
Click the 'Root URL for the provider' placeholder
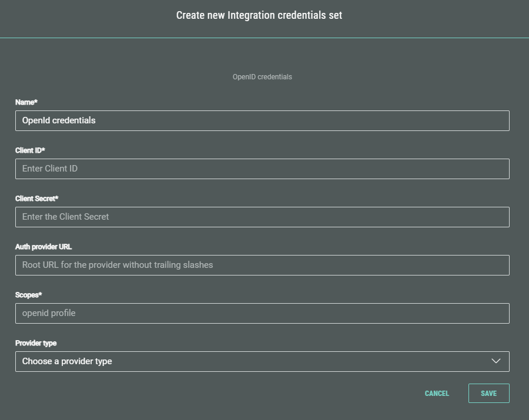tap(118, 265)
